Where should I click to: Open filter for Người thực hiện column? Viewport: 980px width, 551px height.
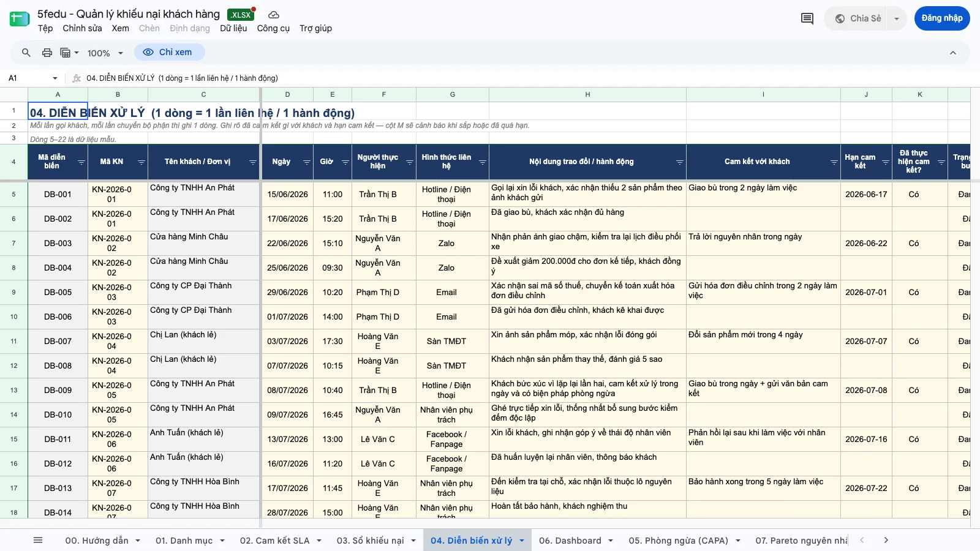409,162
